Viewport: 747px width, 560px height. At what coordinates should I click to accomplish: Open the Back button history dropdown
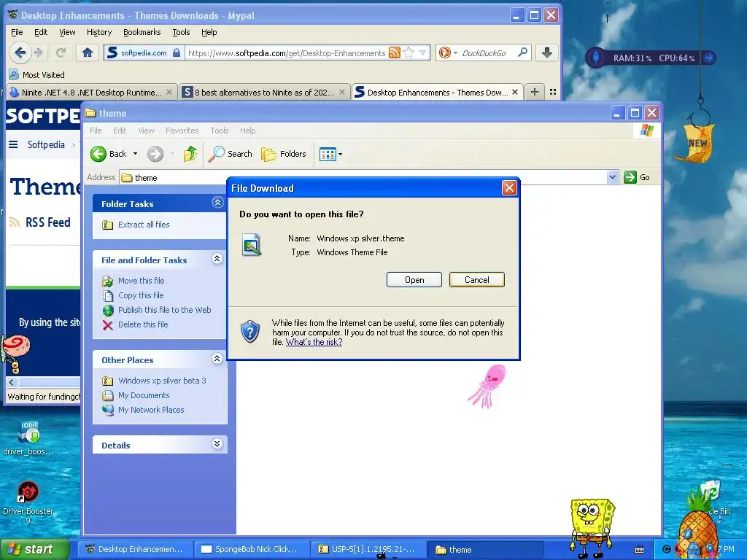tap(135, 154)
